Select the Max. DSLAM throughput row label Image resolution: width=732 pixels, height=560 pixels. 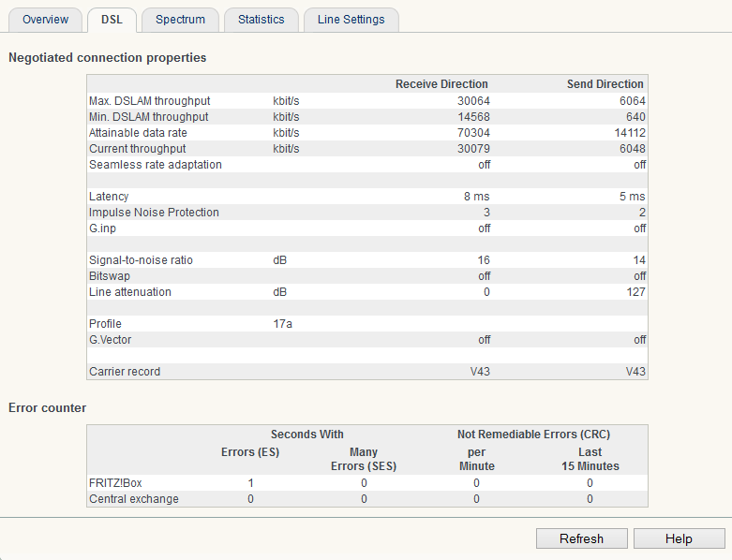[x=149, y=101]
